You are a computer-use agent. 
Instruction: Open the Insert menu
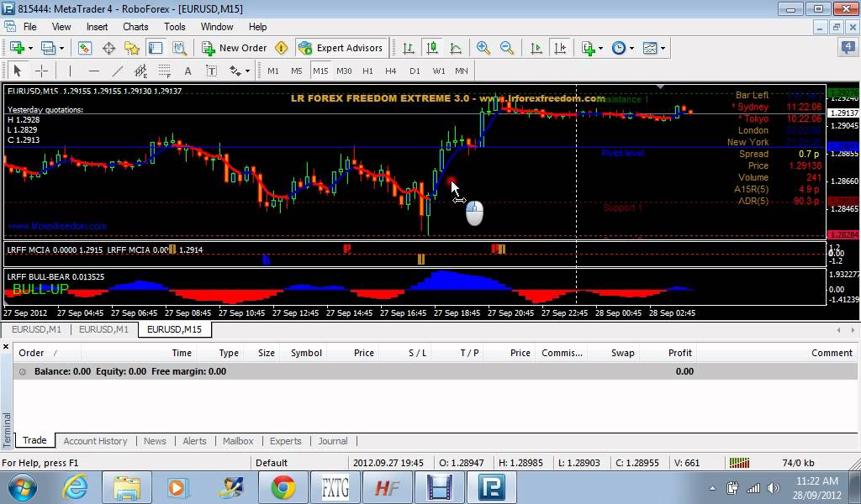click(x=97, y=26)
